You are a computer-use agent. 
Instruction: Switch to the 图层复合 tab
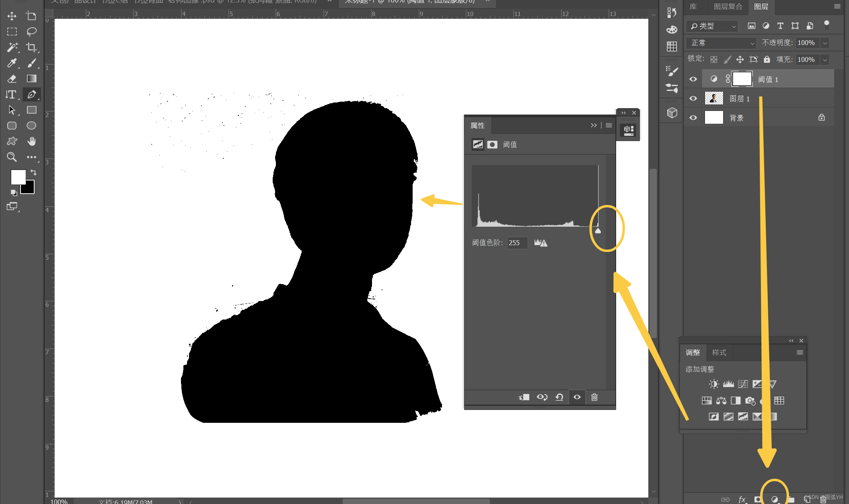[728, 6]
